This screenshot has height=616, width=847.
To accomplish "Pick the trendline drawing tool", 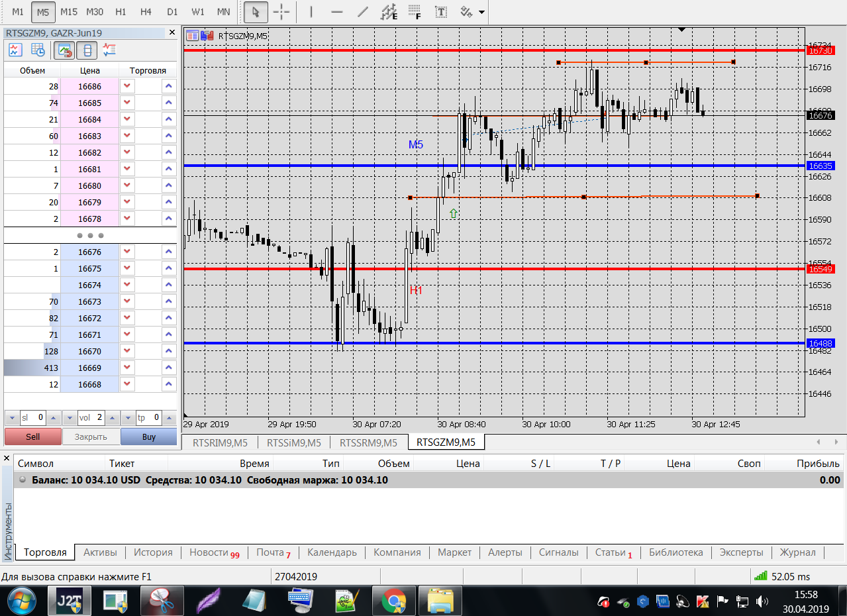I will (x=362, y=12).
